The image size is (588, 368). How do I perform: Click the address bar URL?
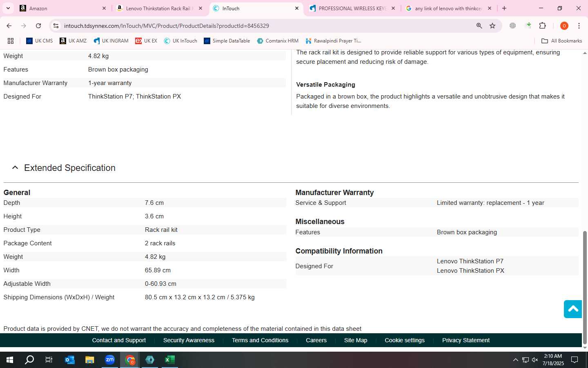pos(166,26)
